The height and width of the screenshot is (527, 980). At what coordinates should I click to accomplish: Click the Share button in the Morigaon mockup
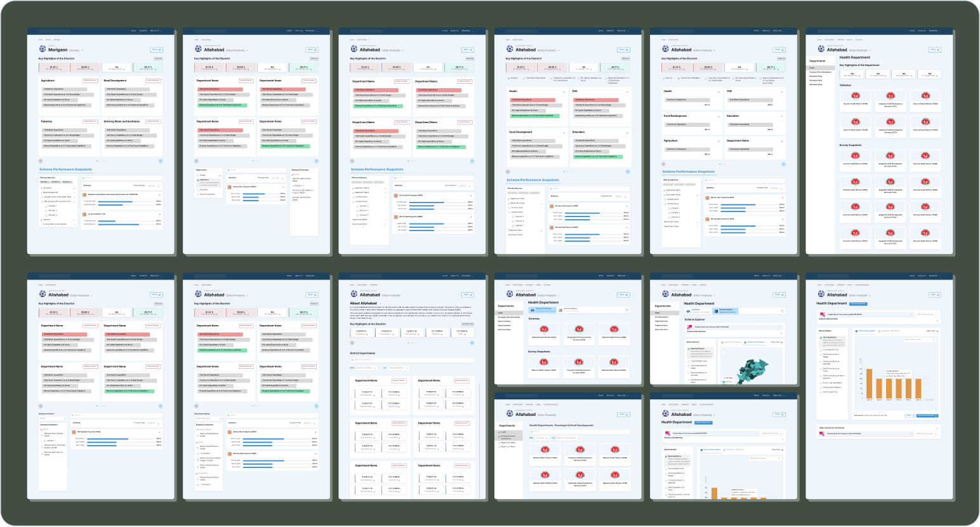(x=156, y=50)
